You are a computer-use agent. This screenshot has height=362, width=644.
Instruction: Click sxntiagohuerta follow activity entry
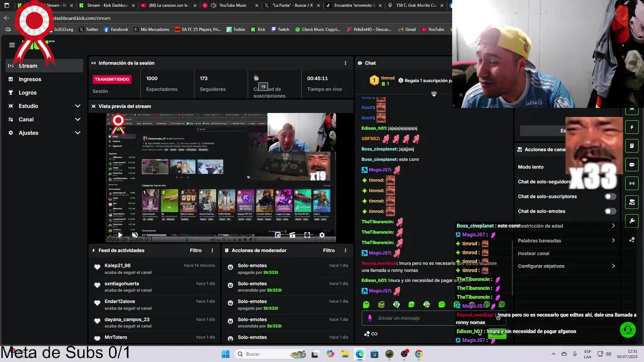(154, 287)
